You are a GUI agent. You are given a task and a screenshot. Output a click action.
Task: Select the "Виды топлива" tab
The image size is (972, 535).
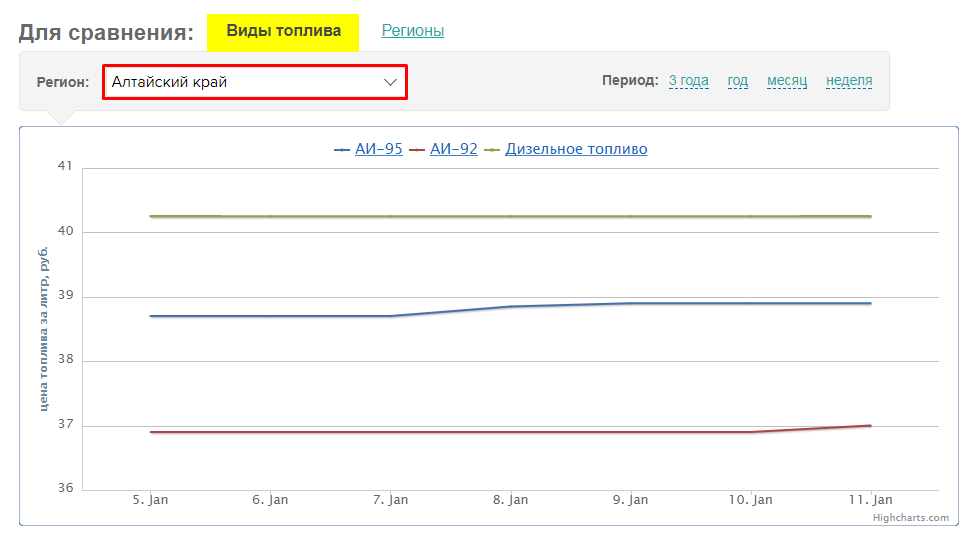283,31
